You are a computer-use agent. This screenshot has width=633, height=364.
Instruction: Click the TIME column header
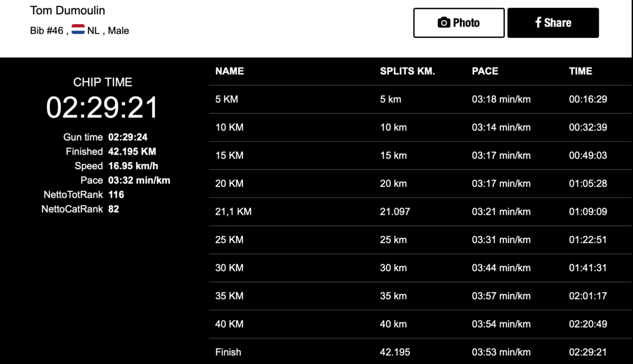point(580,71)
